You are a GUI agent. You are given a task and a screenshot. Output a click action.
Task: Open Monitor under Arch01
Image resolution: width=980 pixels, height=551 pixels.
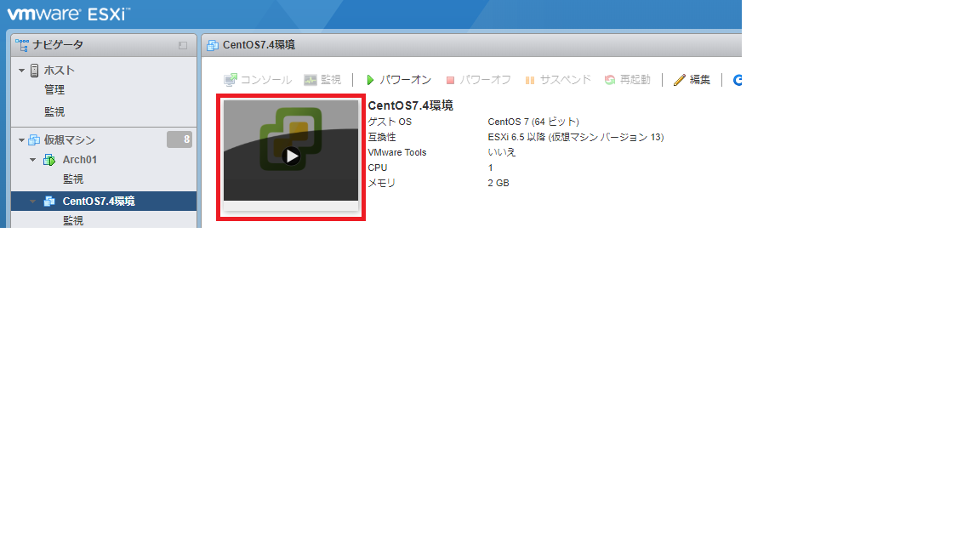tap(73, 179)
